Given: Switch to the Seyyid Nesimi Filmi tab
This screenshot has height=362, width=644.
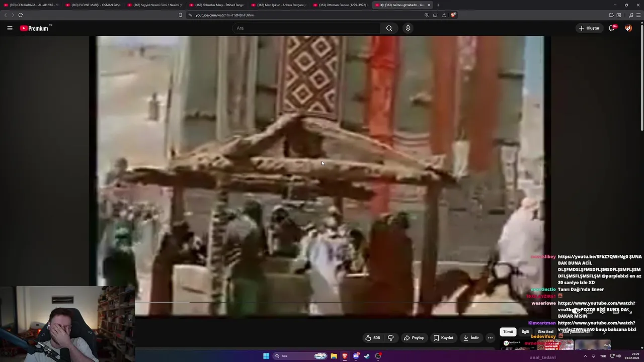Looking at the screenshot, I should (x=154, y=5).
